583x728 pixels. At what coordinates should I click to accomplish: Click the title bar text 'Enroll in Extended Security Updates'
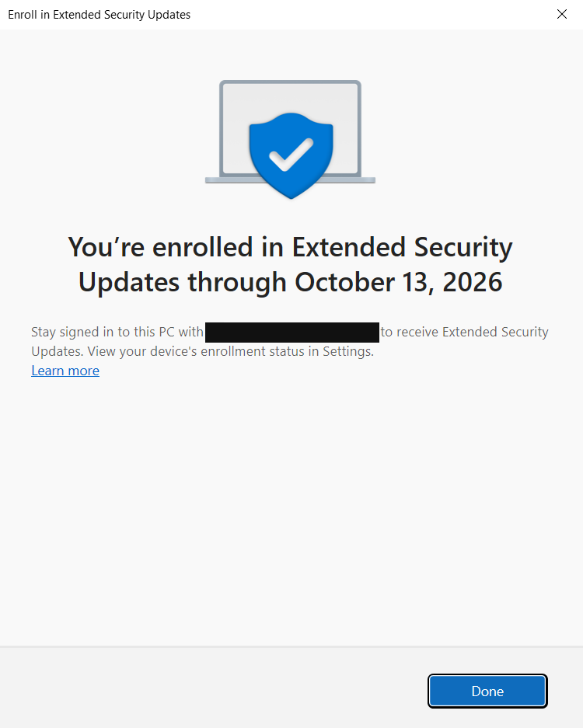tap(99, 14)
